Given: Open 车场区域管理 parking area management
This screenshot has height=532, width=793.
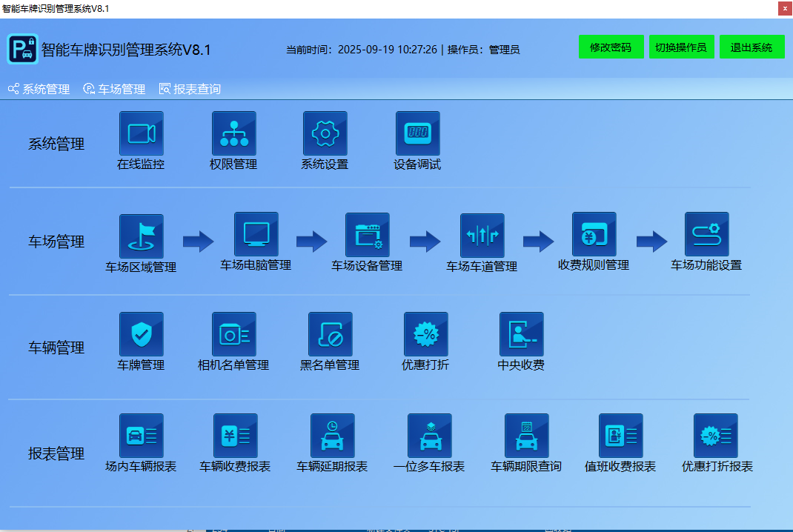Looking at the screenshot, I should [141, 233].
